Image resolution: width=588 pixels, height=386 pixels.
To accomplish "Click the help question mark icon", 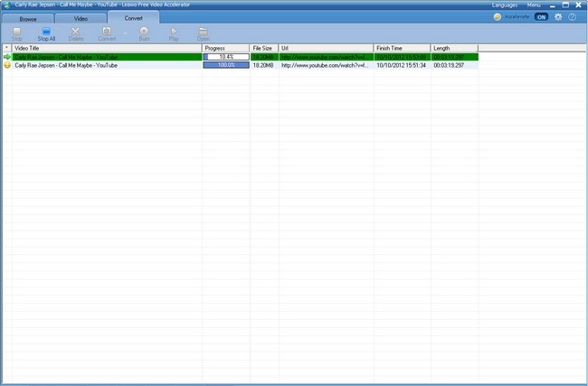I will click(572, 17).
